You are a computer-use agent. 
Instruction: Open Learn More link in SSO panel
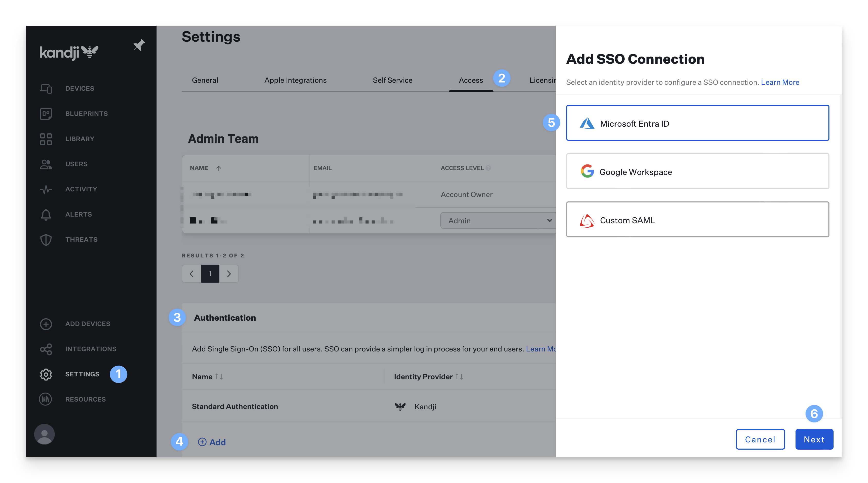(780, 82)
